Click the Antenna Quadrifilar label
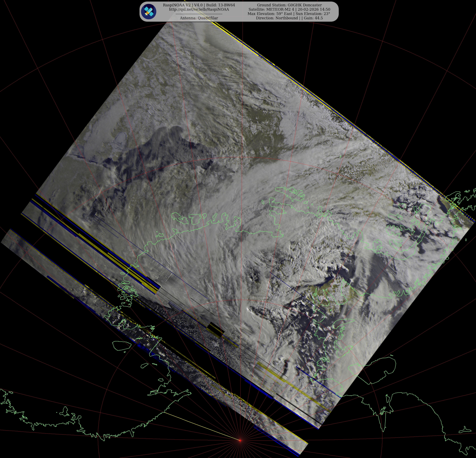The image size is (476, 458). tap(199, 18)
